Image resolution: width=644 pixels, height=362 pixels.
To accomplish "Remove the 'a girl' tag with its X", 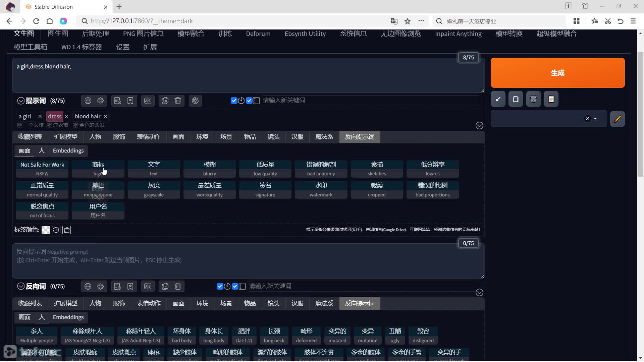I will 40,116.
